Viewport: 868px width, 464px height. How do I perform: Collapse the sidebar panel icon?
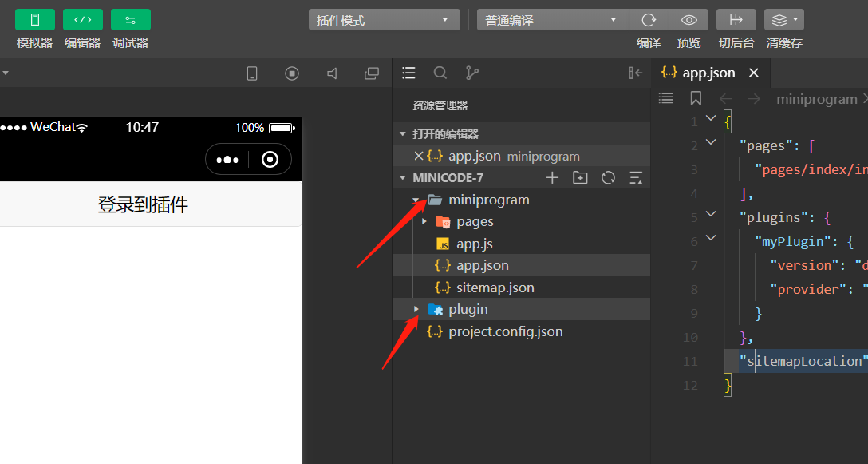635,73
